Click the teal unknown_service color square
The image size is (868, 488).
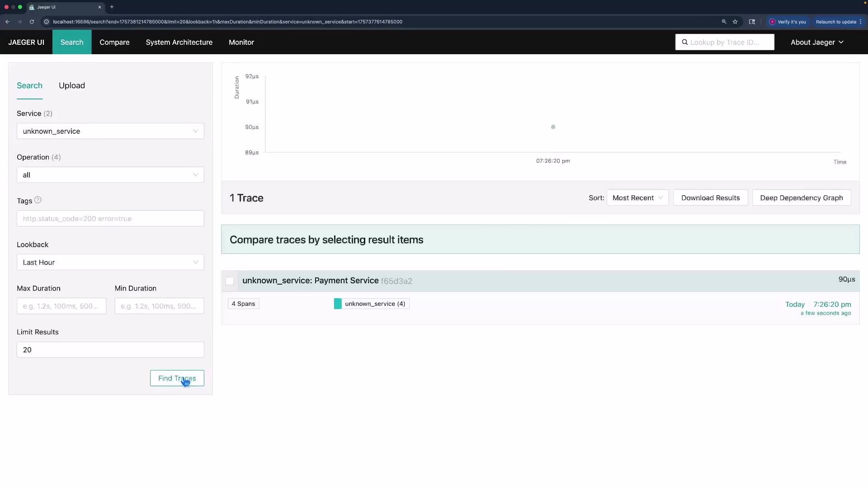click(338, 304)
